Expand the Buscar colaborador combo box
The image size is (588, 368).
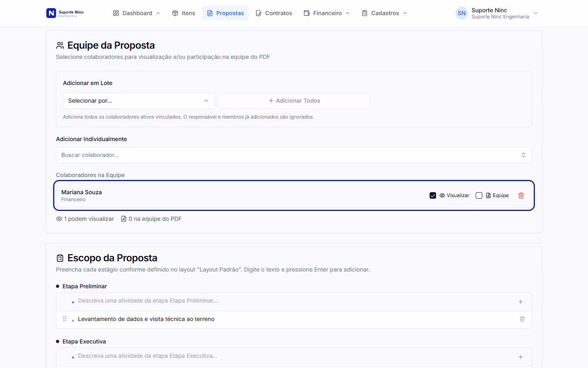294,155
